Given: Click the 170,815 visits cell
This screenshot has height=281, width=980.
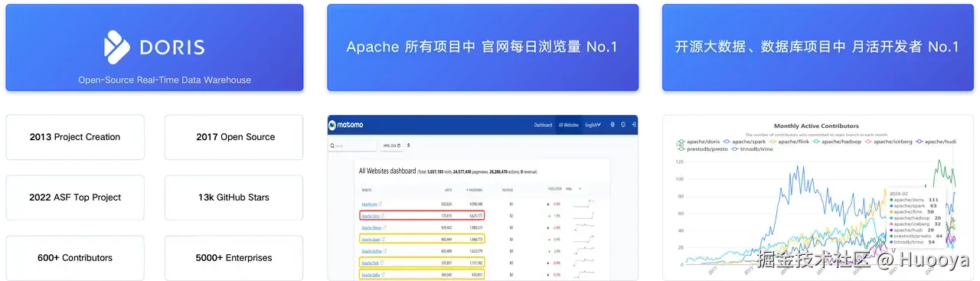Looking at the screenshot, I should click(446, 215).
